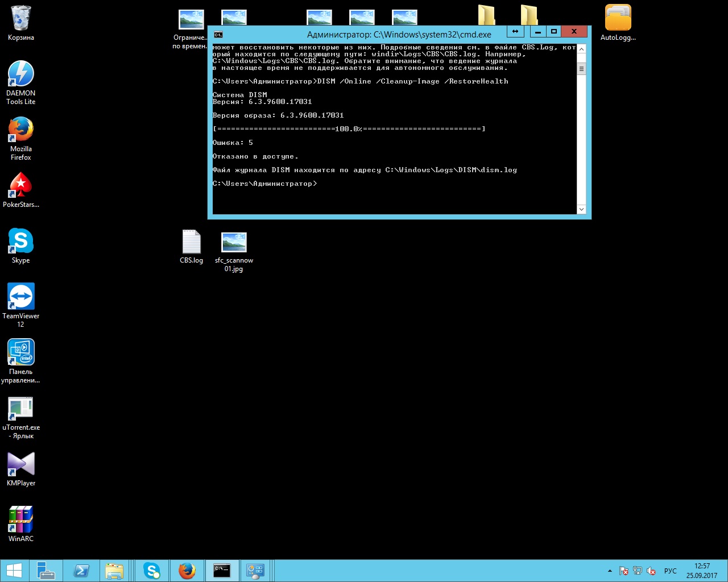This screenshot has width=728, height=582.
Task: Open the Корзина recycle bin icon
Action: click(x=21, y=19)
